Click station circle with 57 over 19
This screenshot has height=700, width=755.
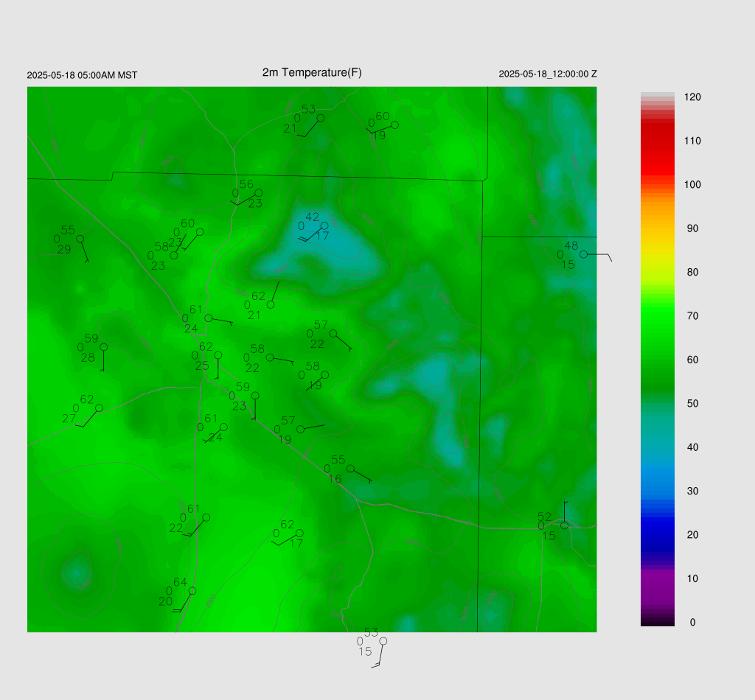pos(301,429)
